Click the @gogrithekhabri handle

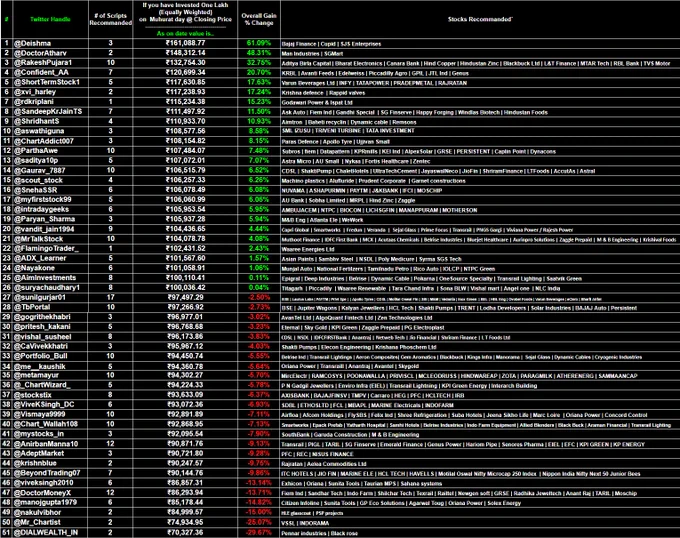(x=50, y=317)
